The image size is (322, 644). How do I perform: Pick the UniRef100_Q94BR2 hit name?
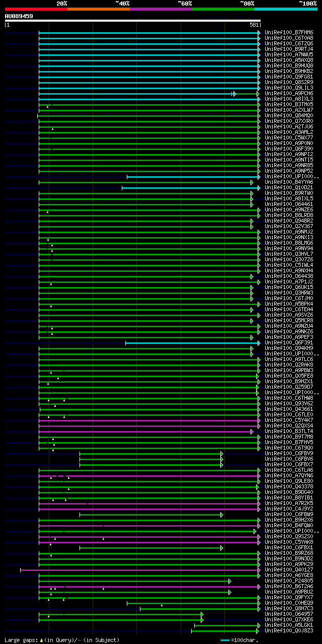coord(289,221)
